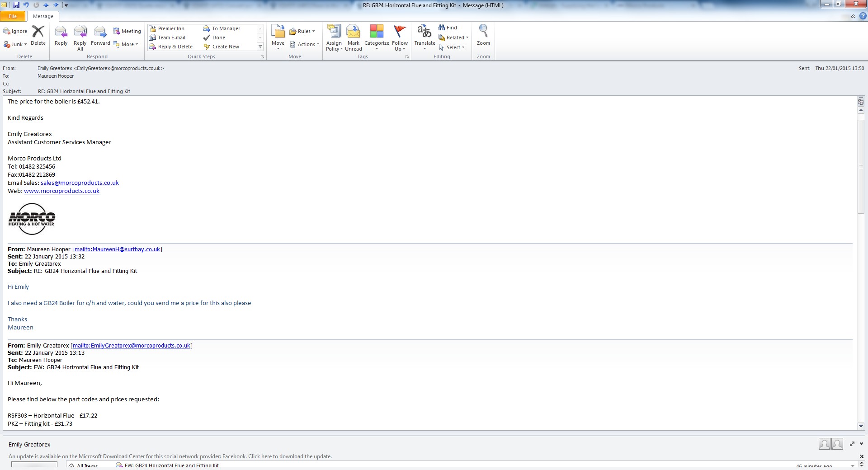Image resolution: width=868 pixels, height=470 pixels.
Task: Open the sales@morcoproducts.co.uk email link
Action: pyautogui.click(x=80, y=183)
